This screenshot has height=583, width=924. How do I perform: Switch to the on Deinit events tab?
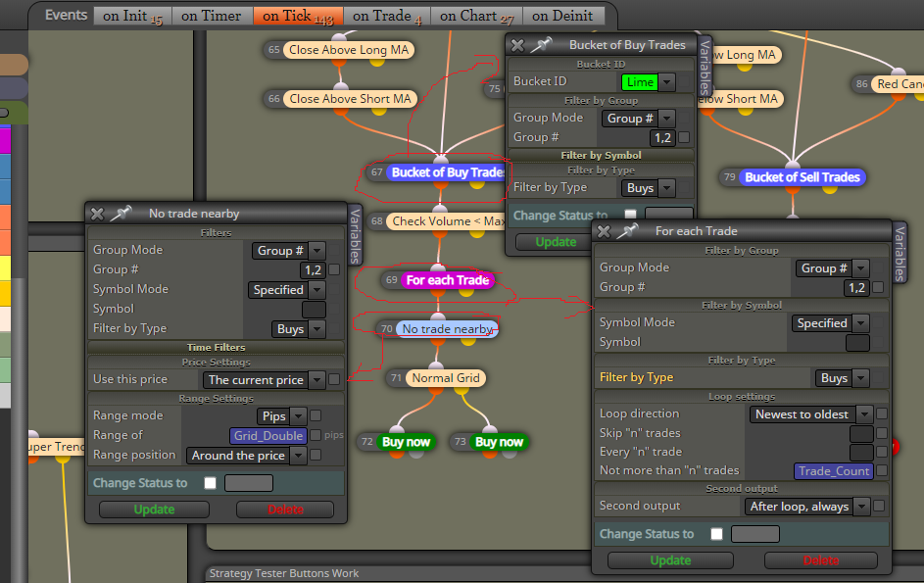pos(562,16)
